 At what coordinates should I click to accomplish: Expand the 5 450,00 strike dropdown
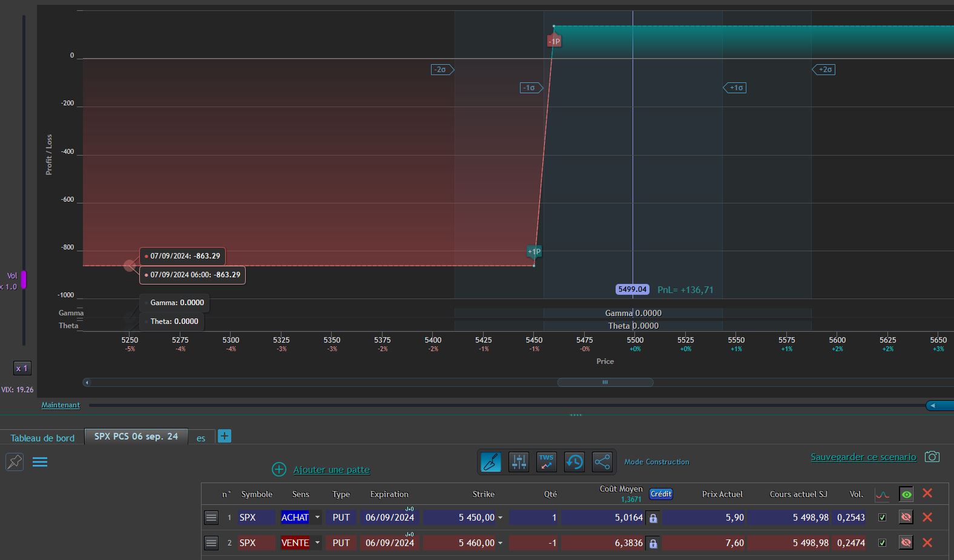[x=500, y=518]
